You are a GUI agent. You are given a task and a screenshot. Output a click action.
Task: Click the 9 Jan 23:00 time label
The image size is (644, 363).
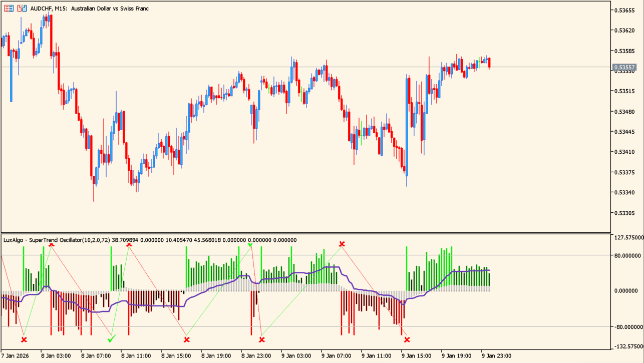(x=496, y=356)
